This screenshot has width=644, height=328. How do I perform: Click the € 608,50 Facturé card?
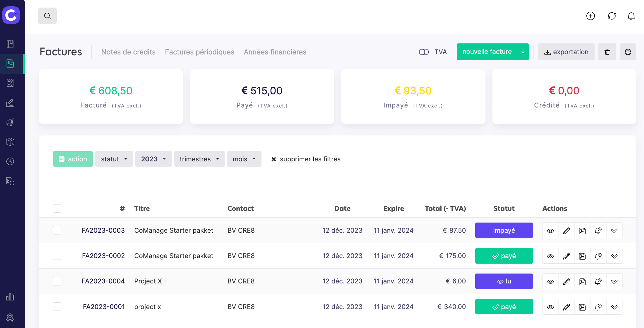[111, 96]
